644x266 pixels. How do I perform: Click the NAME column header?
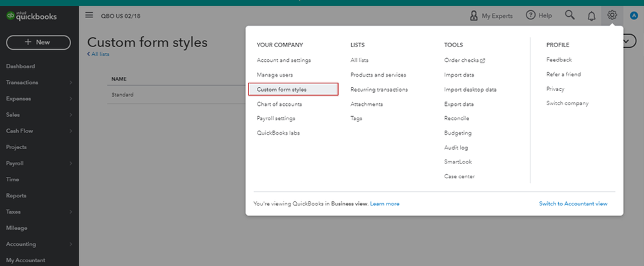[119, 79]
